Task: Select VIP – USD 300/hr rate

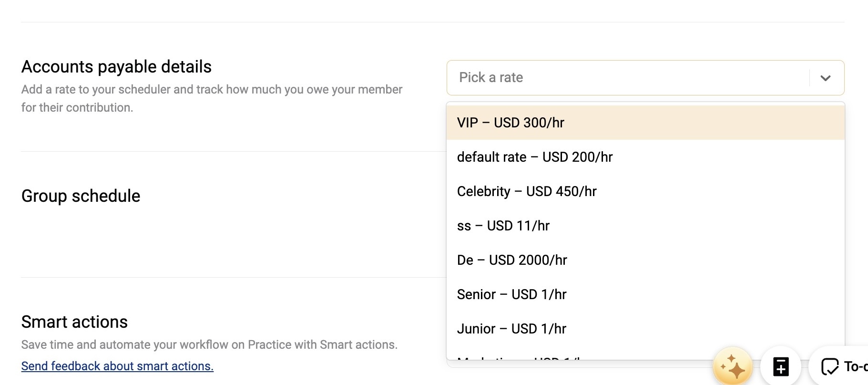Action: pyautogui.click(x=645, y=123)
